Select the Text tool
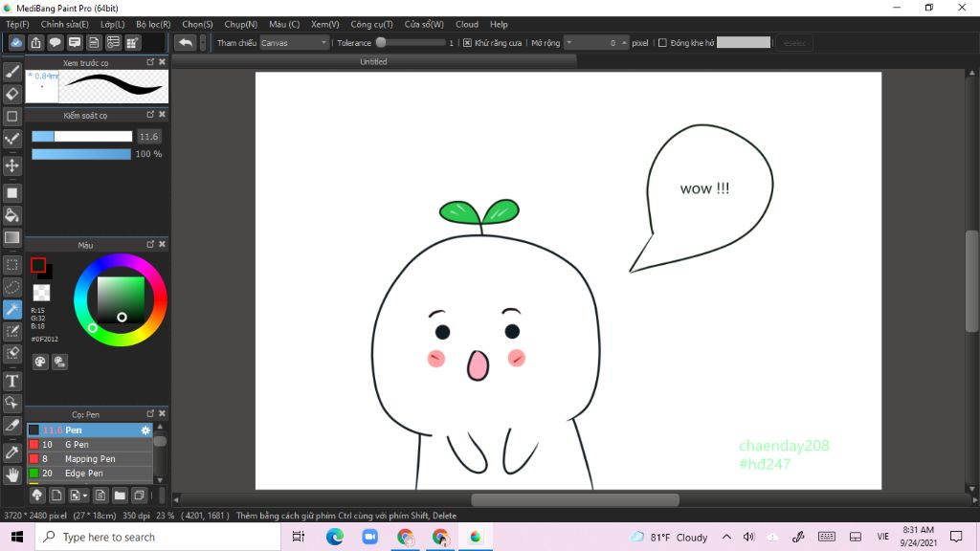This screenshot has height=551, width=980. click(x=11, y=381)
